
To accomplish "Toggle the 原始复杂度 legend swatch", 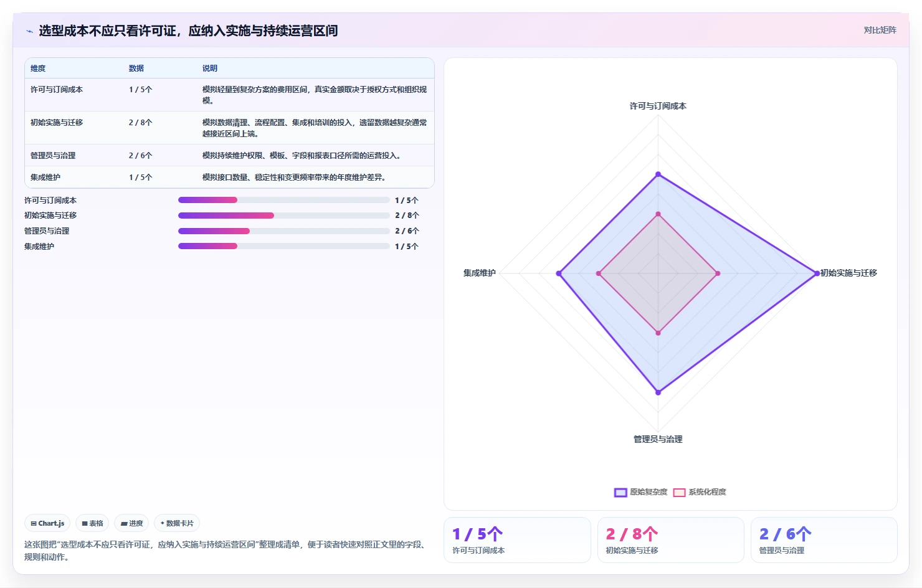I will coord(620,492).
